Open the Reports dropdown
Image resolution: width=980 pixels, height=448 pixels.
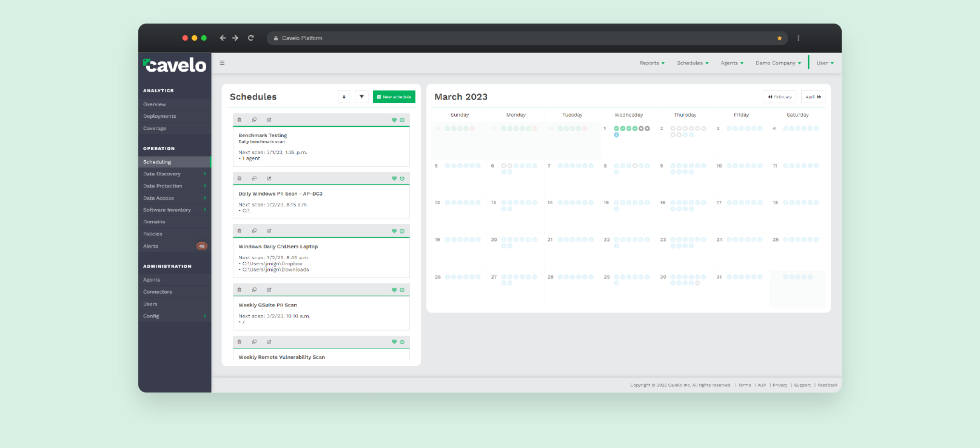pyautogui.click(x=652, y=63)
